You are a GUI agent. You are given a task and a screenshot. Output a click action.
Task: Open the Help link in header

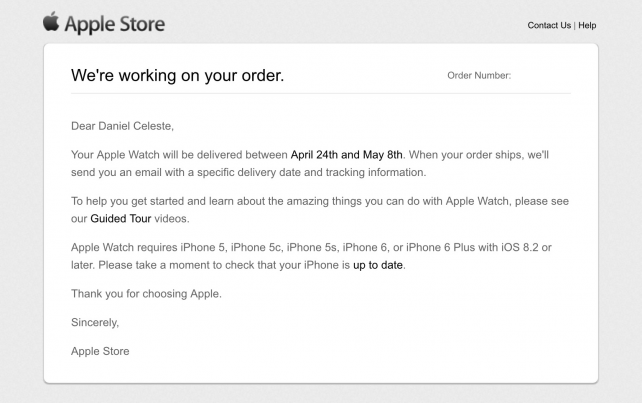587,25
